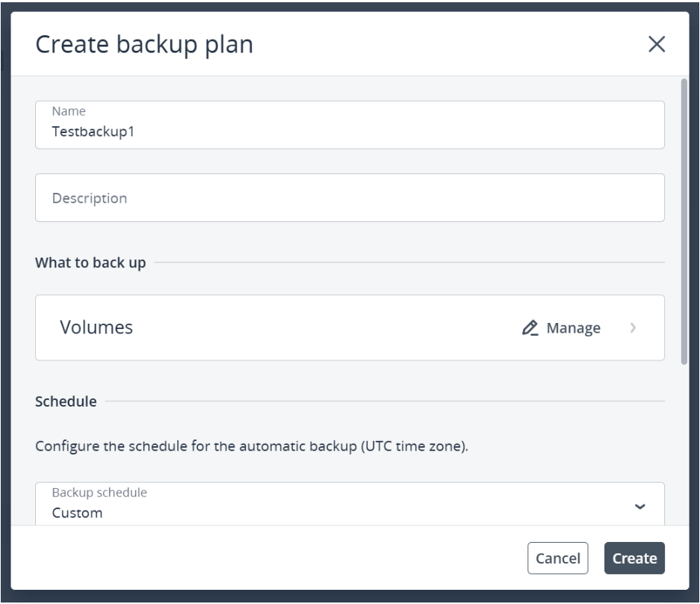Open the Backup schedule dropdown arrow
Viewport: 700px width, 604px height.
coord(639,506)
